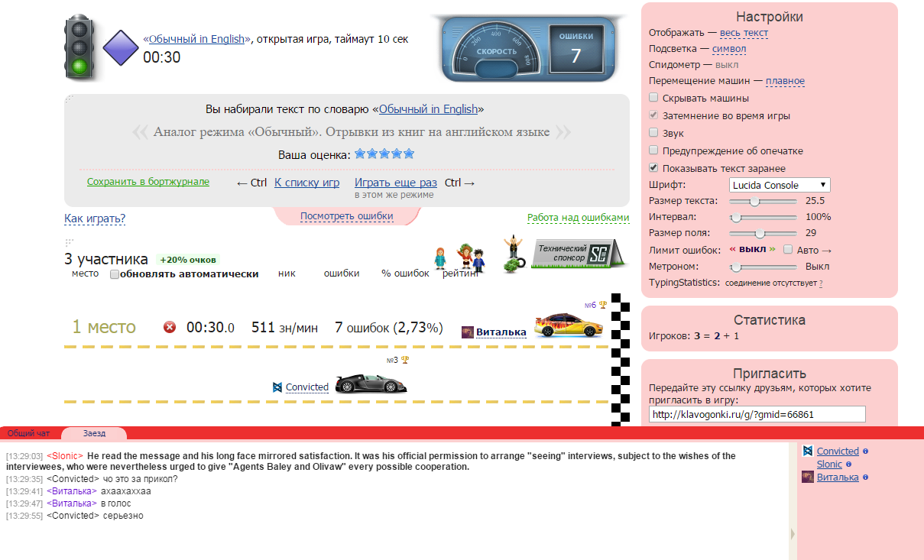Change Подсветка setting символ

tap(729, 49)
